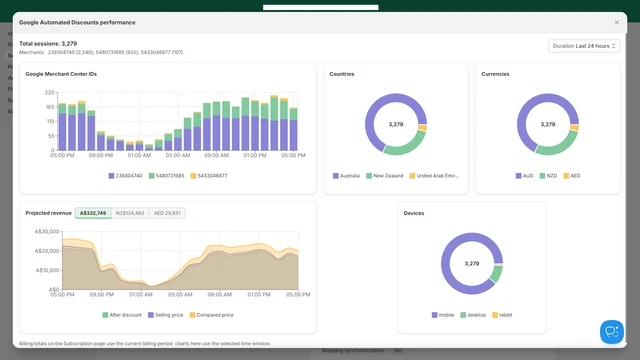Click the Merchants ID summary line
Screen dimensions: 640x360
click(101, 52)
